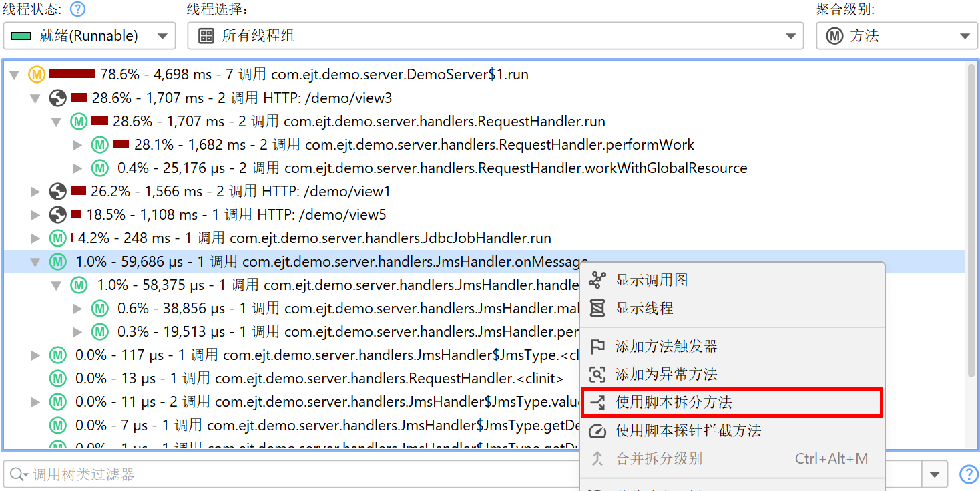The image size is (980, 491).
Task: Collapse the DemoServer$1.run root node
Action: [14, 75]
